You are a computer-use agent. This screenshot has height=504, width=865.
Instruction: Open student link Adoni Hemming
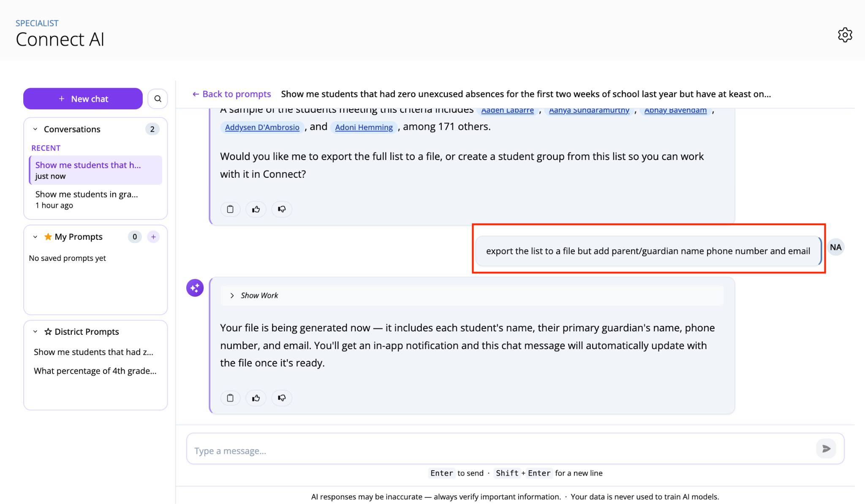click(364, 127)
